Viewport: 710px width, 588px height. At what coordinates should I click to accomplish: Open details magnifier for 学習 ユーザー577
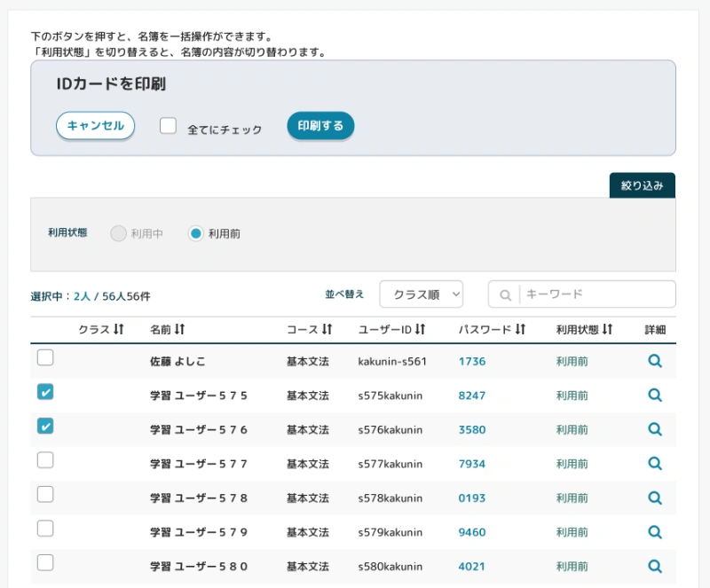[x=655, y=464]
